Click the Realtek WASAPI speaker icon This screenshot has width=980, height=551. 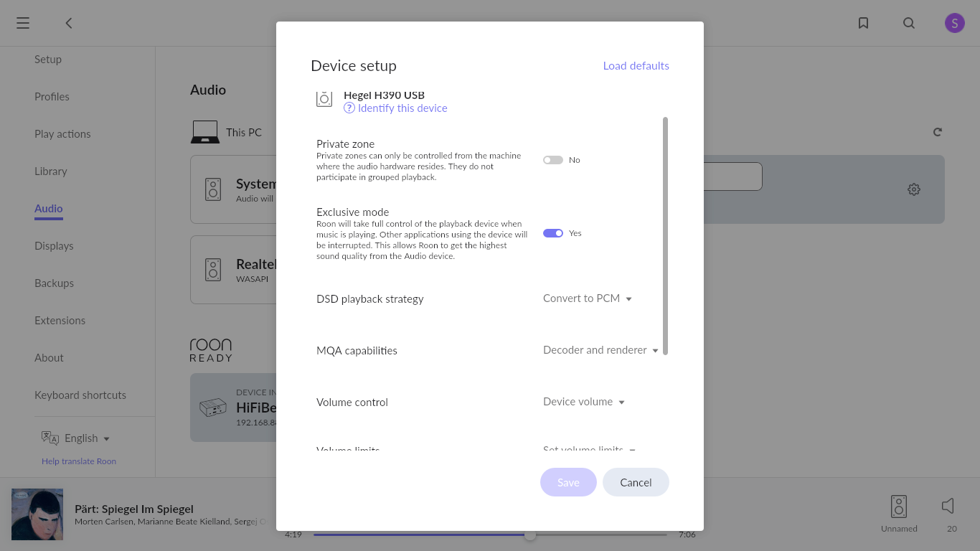point(213,270)
